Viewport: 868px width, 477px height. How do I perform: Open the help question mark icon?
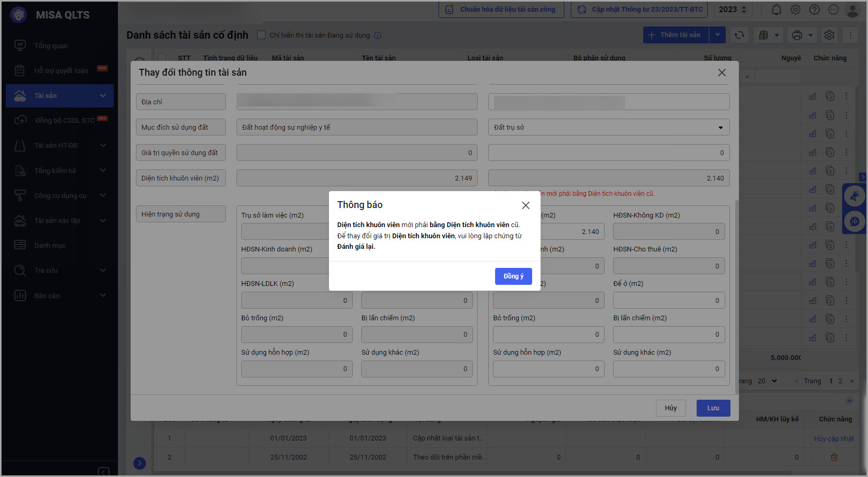(x=815, y=10)
